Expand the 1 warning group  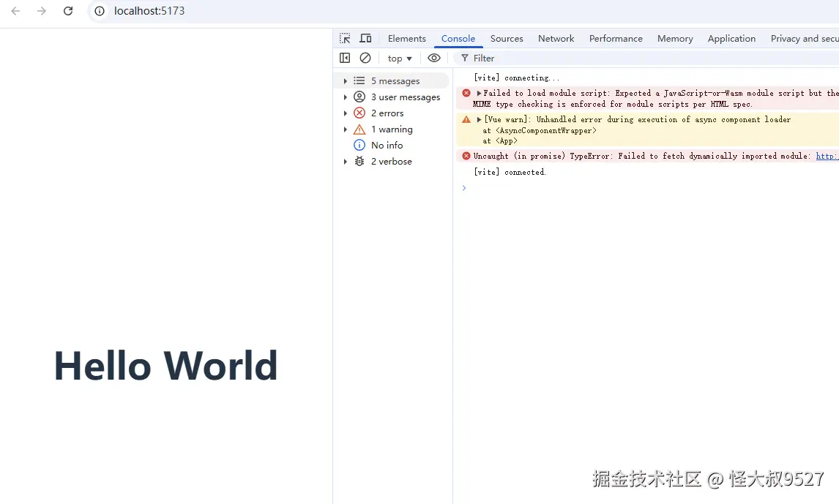point(345,129)
